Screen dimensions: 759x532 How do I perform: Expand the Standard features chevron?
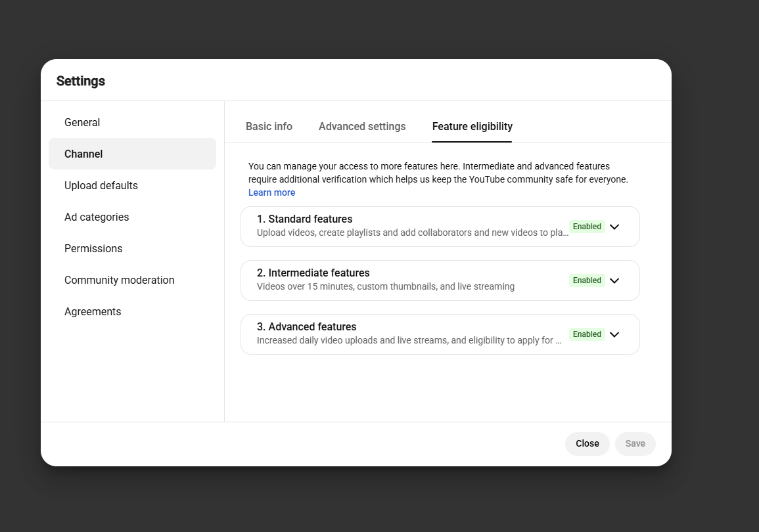(x=614, y=227)
